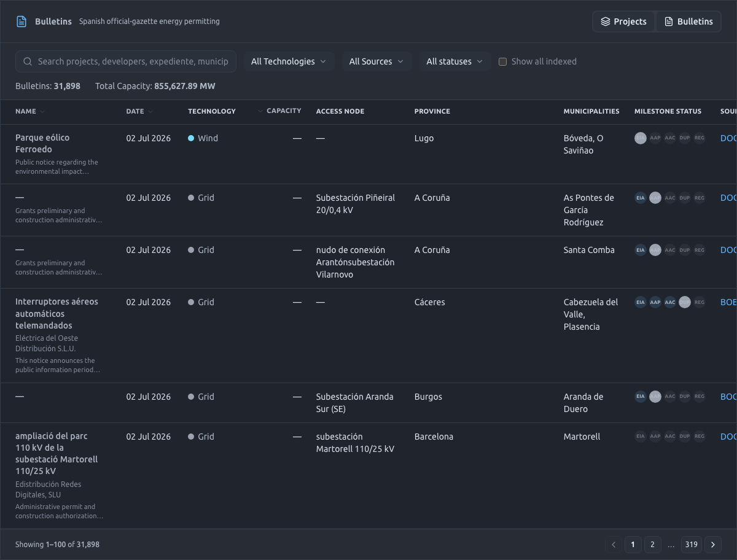Screen dimensions: 737x560
Task: Go to page 2 of results
Action: coord(652,545)
